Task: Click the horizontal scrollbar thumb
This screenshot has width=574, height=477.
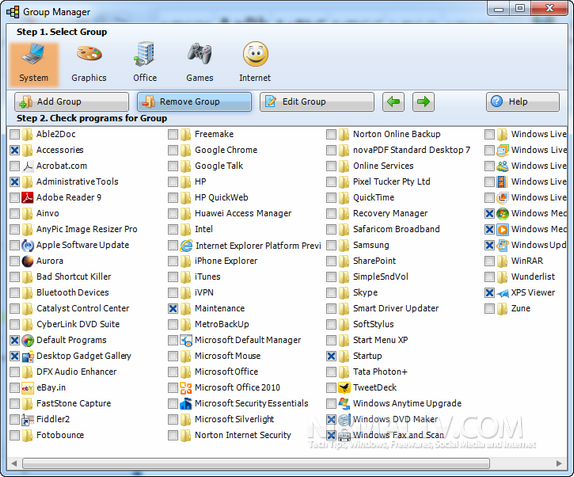Action: tap(256, 463)
